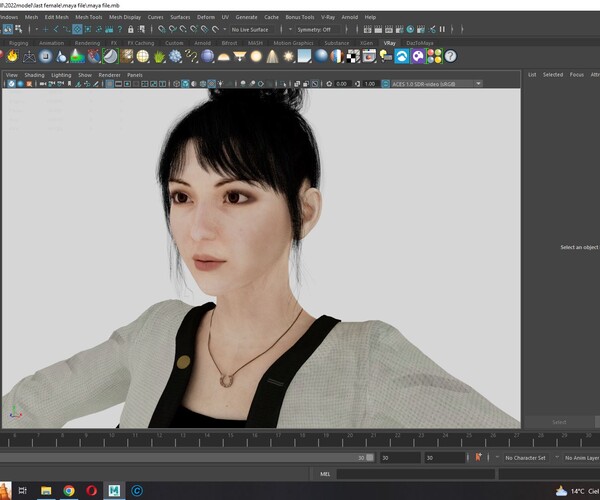Open Google Chrome from the taskbar
Image resolution: width=600 pixels, height=500 pixels.
(69, 490)
